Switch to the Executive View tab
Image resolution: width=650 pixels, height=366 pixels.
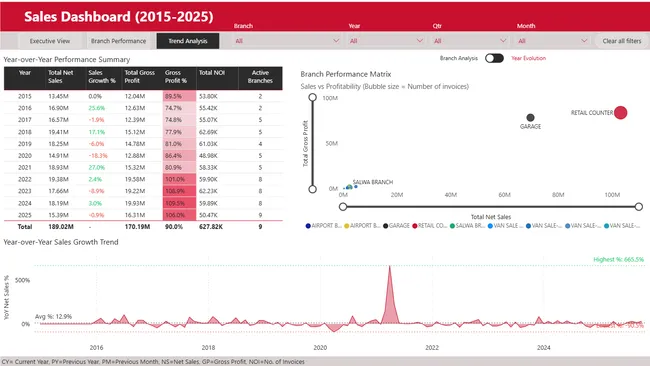[50, 41]
